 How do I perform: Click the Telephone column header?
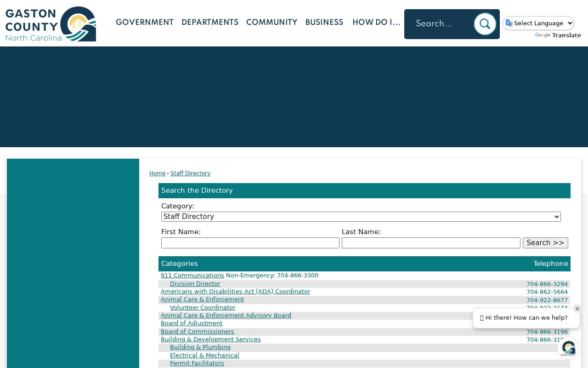(551, 264)
